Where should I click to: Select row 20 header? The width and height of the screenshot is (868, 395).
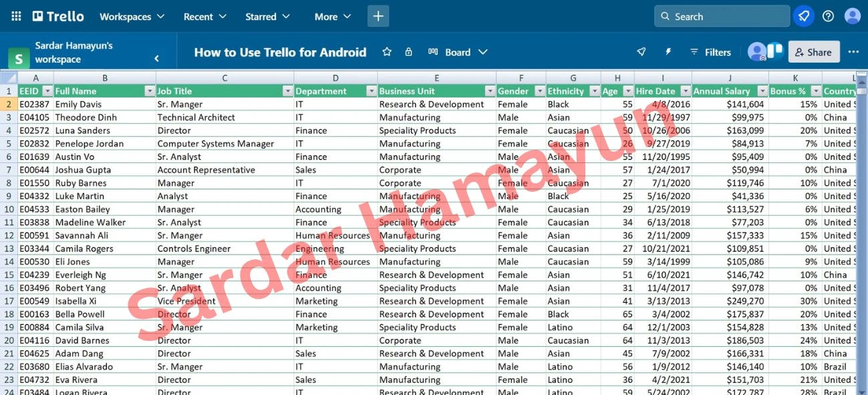(9, 340)
